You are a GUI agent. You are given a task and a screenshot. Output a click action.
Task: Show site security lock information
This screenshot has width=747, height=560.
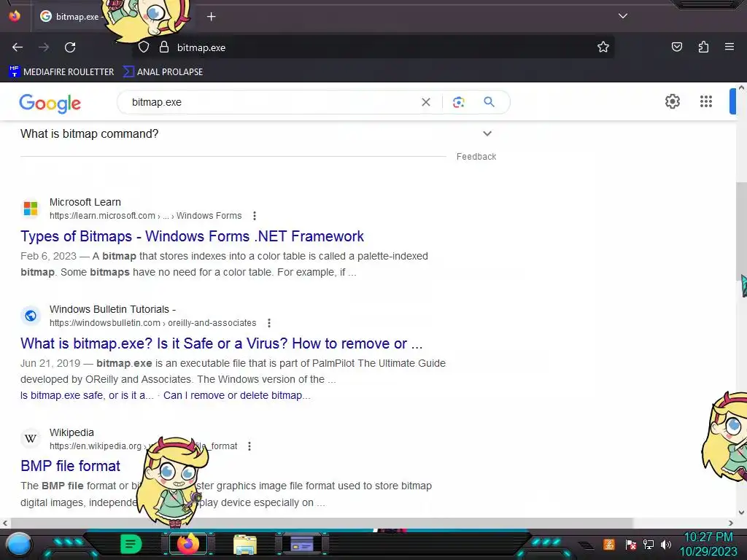click(164, 47)
